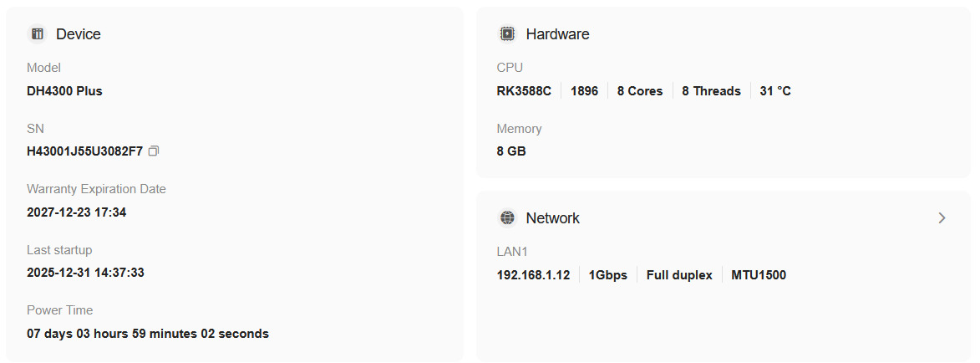The width and height of the screenshot is (980, 363).
Task: Copy the serial number with copy icon
Action: point(154,151)
